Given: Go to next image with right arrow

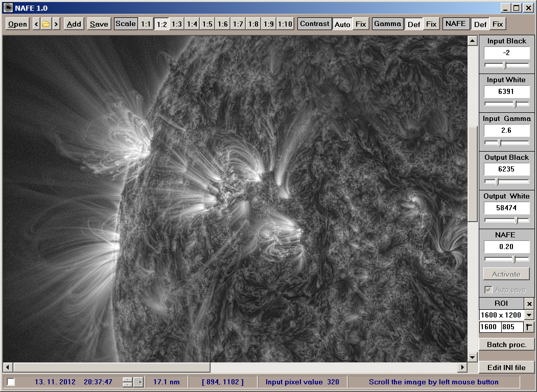Looking at the screenshot, I should (x=56, y=24).
